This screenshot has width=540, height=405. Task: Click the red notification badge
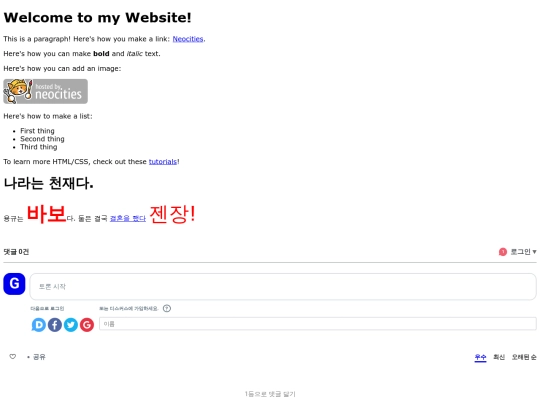(x=503, y=252)
